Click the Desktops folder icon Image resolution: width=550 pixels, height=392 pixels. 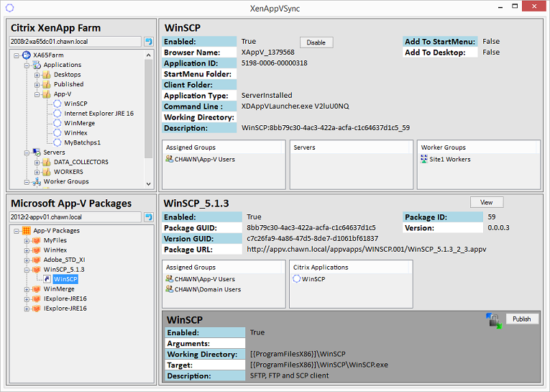[47, 75]
